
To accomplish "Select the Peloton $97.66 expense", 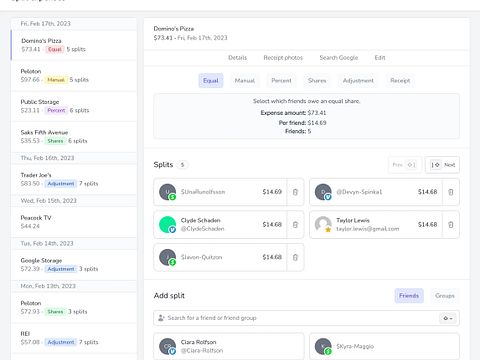I will tap(74, 76).
